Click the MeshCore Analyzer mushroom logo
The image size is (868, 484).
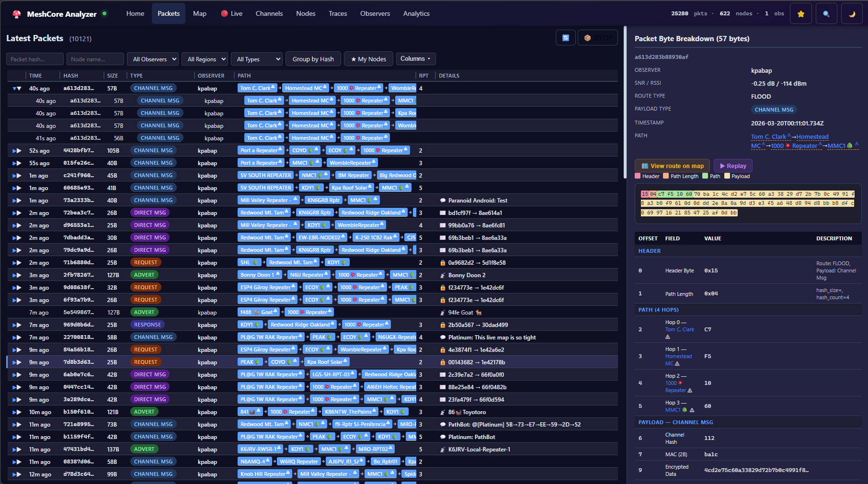click(17, 14)
